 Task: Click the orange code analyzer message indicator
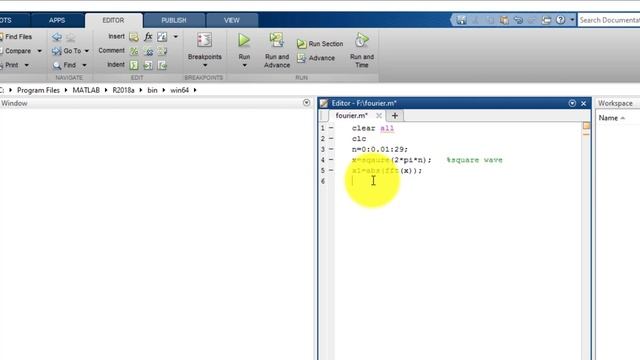(587, 126)
